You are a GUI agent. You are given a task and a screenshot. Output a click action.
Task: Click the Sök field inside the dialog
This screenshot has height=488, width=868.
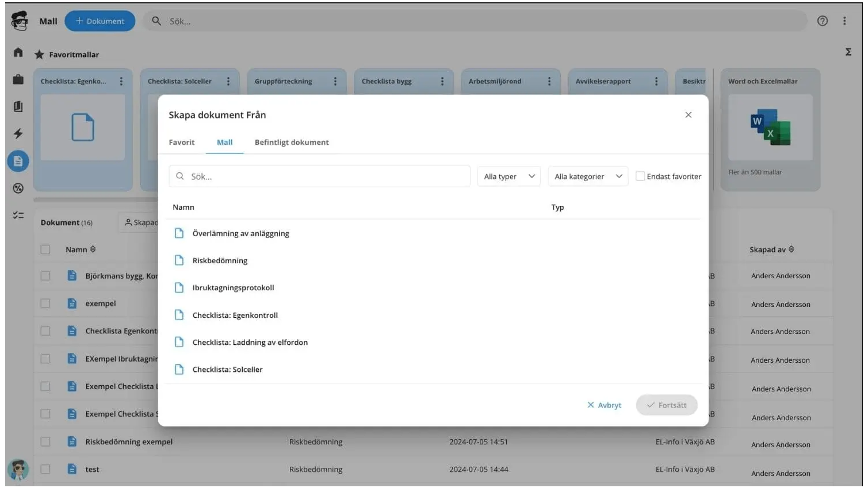click(320, 176)
